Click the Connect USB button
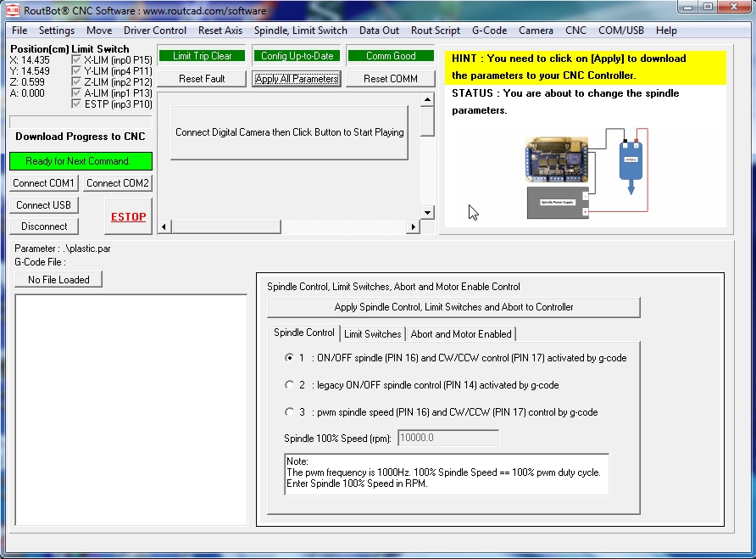 [x=43, y=205]
